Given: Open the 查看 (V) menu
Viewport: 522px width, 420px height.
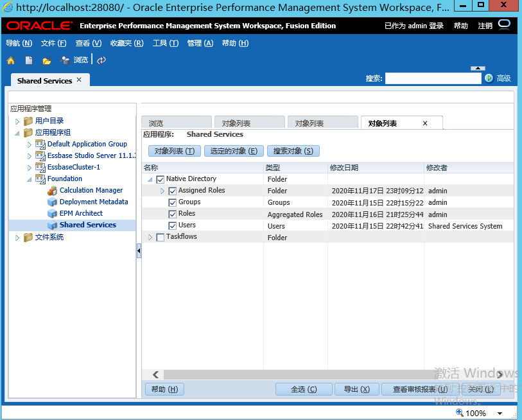Looking at the screenshot, I should pyautogui.click(x=89, y=43).
